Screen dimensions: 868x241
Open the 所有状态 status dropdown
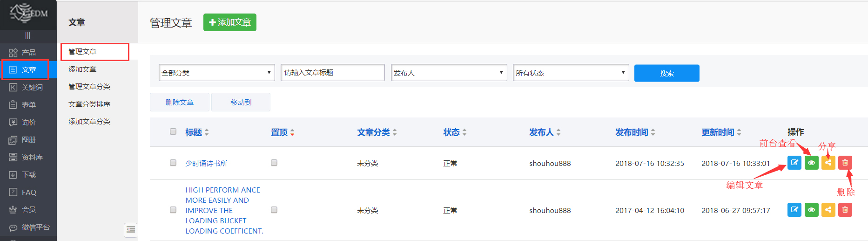point(571,73)
